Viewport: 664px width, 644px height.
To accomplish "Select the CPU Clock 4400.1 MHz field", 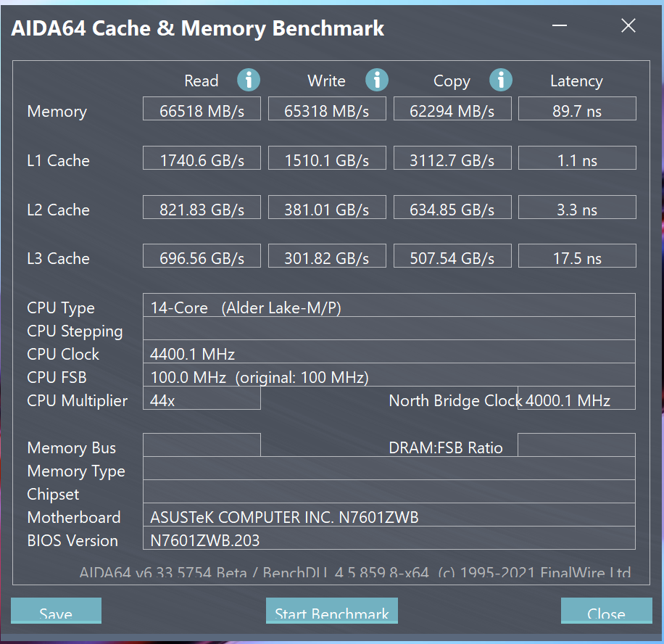I will tap(389, 351).
